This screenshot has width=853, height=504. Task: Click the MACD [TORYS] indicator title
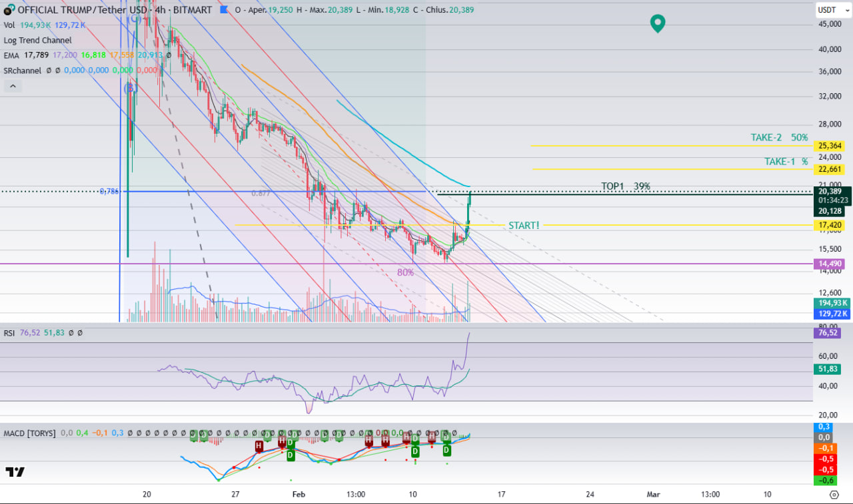click(x=29, y=433)
